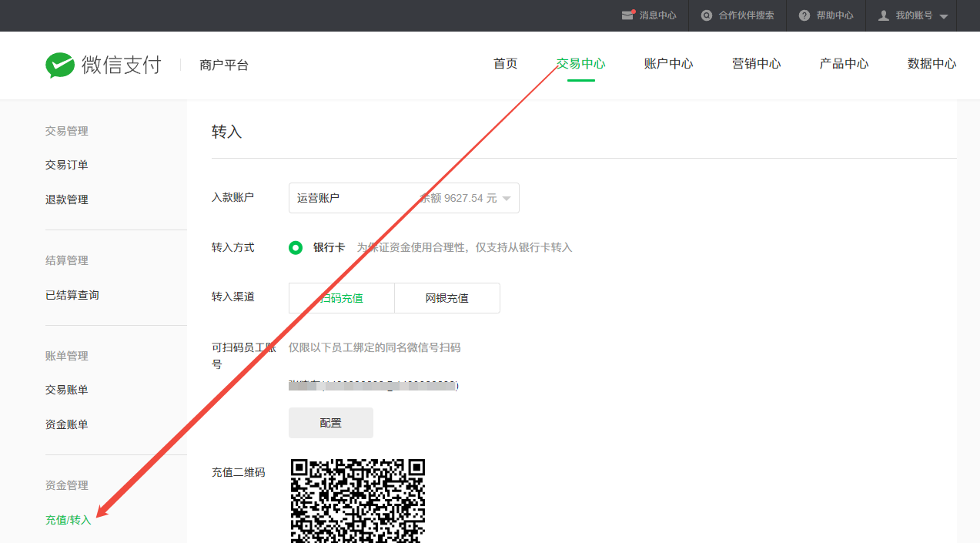Open 产品中心 in top navigation

[x=845, y=64]
